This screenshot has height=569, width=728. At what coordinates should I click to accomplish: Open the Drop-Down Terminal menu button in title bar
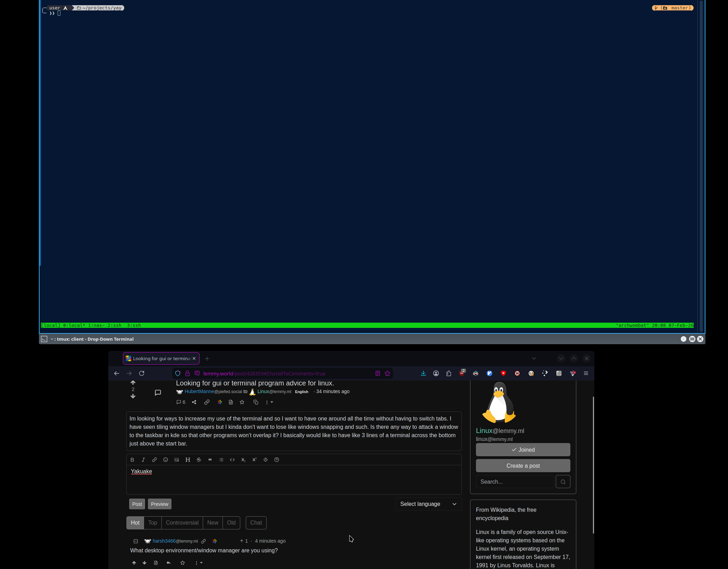[x=692, y=339]
